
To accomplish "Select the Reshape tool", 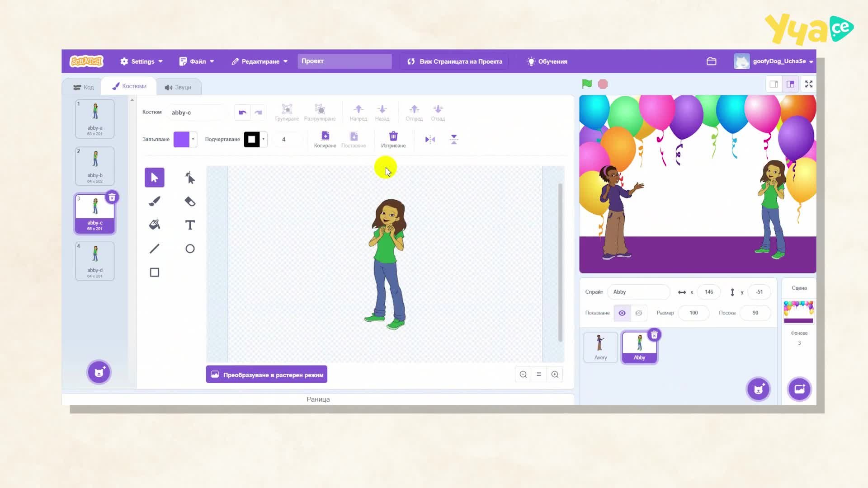I will (x=190, y=178).
